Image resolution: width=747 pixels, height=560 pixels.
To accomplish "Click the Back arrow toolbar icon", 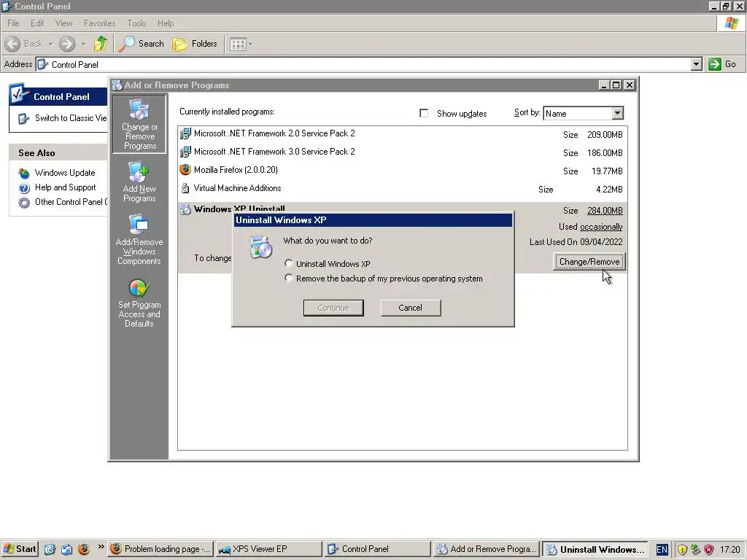I will [x=13, y=44].
